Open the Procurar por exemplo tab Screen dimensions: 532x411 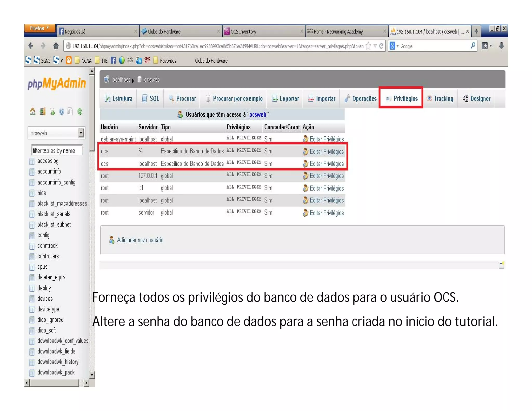[x=234, y=98]
